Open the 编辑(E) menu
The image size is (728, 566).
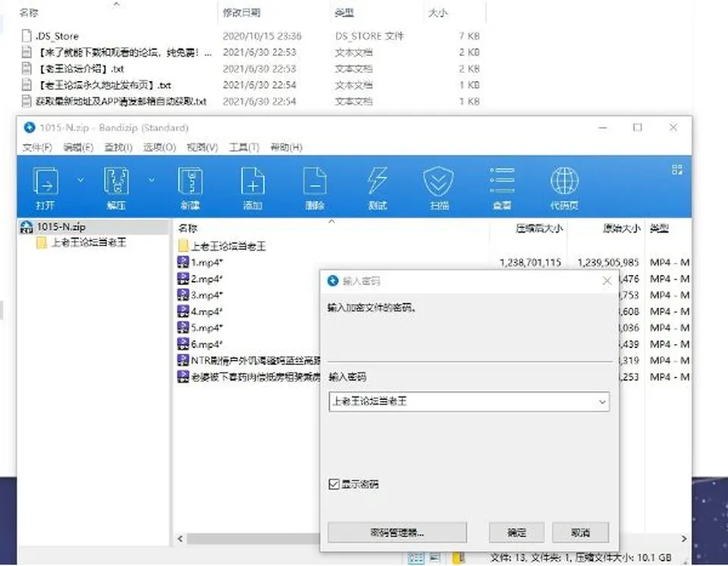click(x=78, y=148)
